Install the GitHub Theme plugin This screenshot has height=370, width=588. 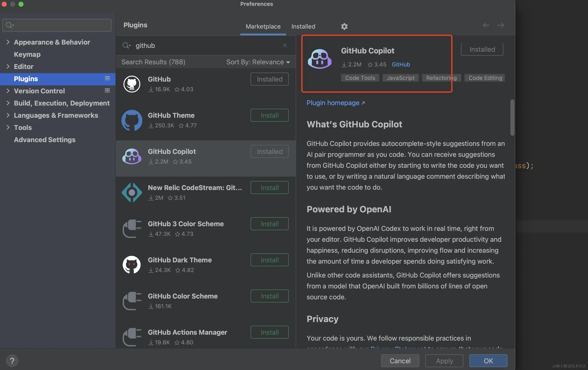coord(269,115)
